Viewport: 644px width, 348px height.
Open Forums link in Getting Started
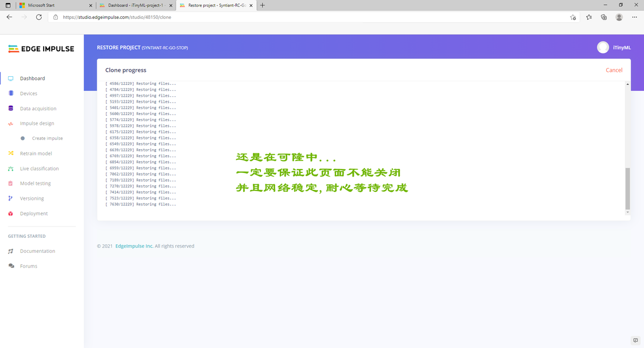click(x=28, y=266)
